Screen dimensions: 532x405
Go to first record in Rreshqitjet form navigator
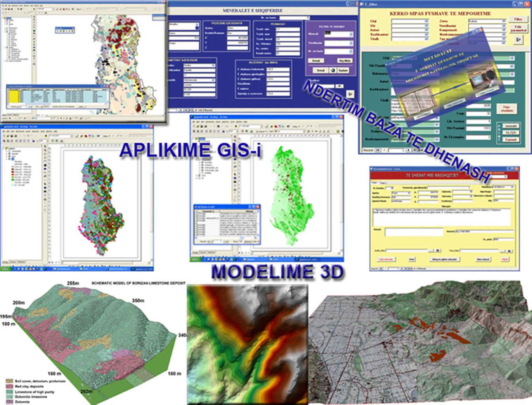381,269
